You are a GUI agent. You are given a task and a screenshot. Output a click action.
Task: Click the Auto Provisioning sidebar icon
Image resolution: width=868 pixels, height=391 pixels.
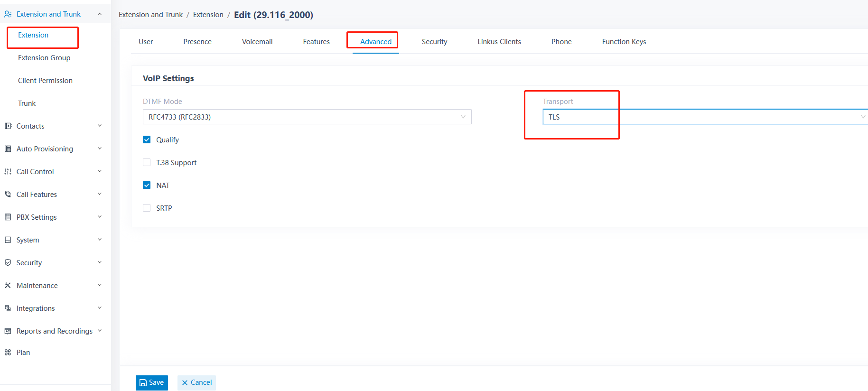pyautogui.click(x=8, y=149)
